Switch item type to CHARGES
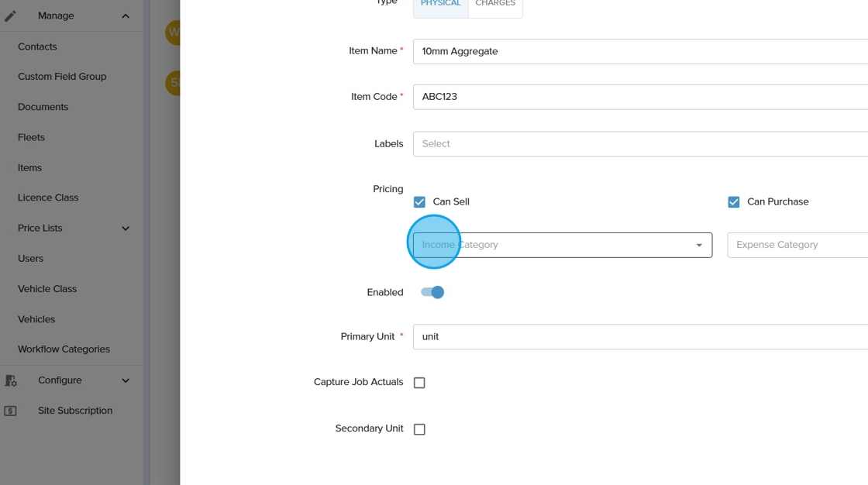This screenshot has height=485, width=868. coord(495,5)
